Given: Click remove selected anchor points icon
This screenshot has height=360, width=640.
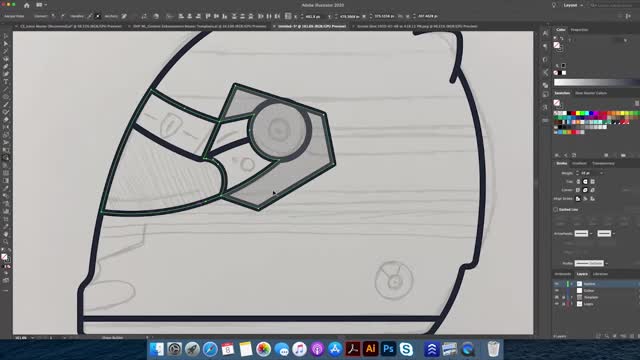Looking at the screenshot, I should 124,16.
